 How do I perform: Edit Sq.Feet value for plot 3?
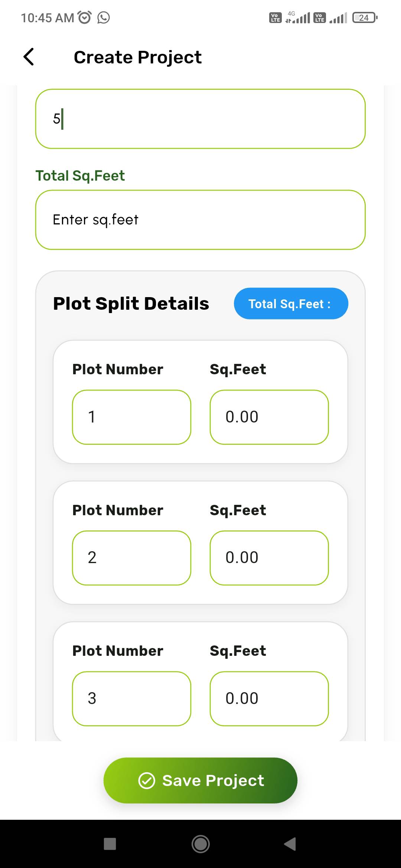(269, 698)
